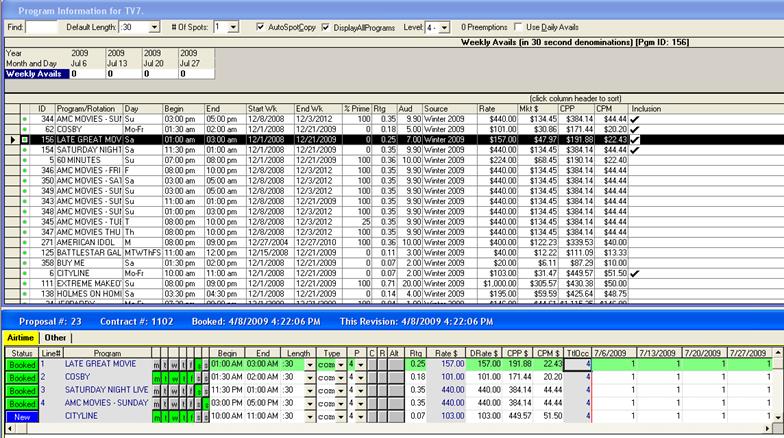The height and width of the screenshot is (438, 784).
Task: Select the Airtime tab
Action: pos(20,339)
